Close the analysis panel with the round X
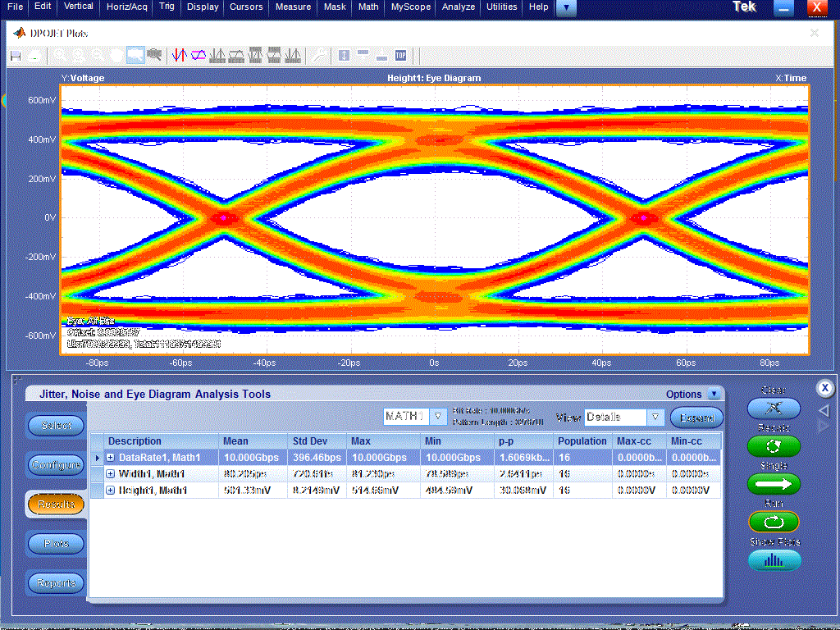Screen dimensions: 840x630 pos(825,388)
